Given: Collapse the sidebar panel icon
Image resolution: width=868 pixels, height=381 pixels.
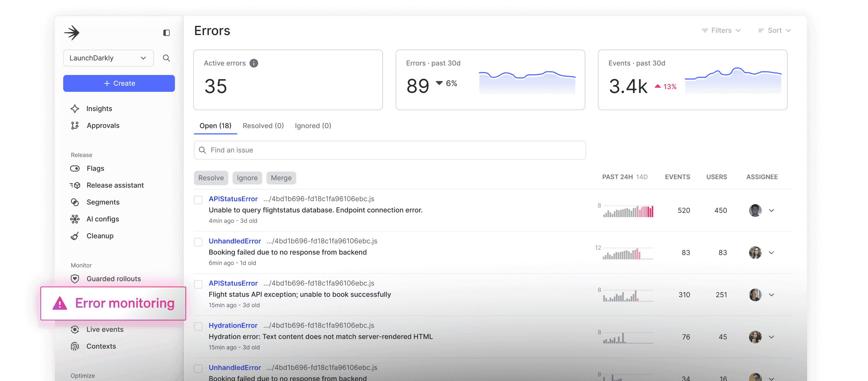Looking at the screenshot, I should click(x=166, y=33).
